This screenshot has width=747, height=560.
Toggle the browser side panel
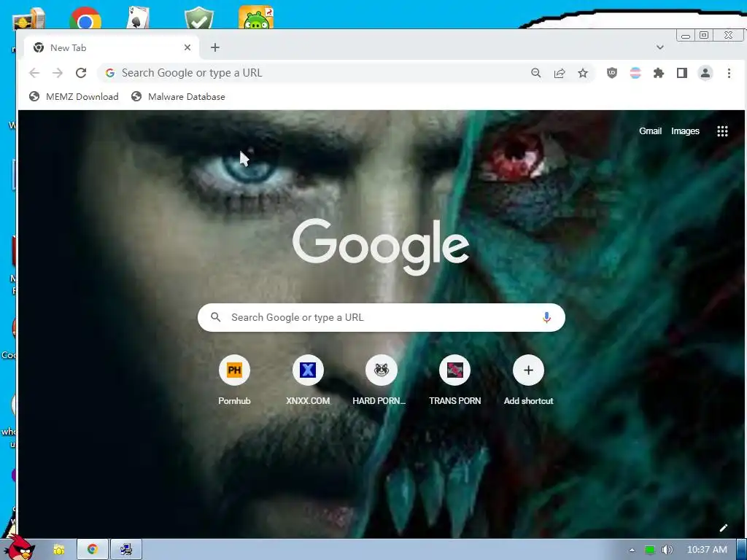click(682, 73)
